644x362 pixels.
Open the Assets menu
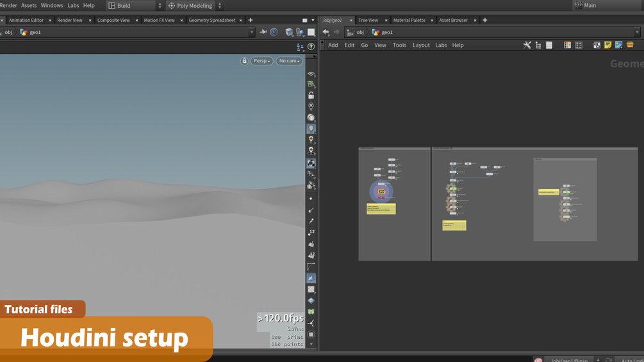click(x=29, y=5)
